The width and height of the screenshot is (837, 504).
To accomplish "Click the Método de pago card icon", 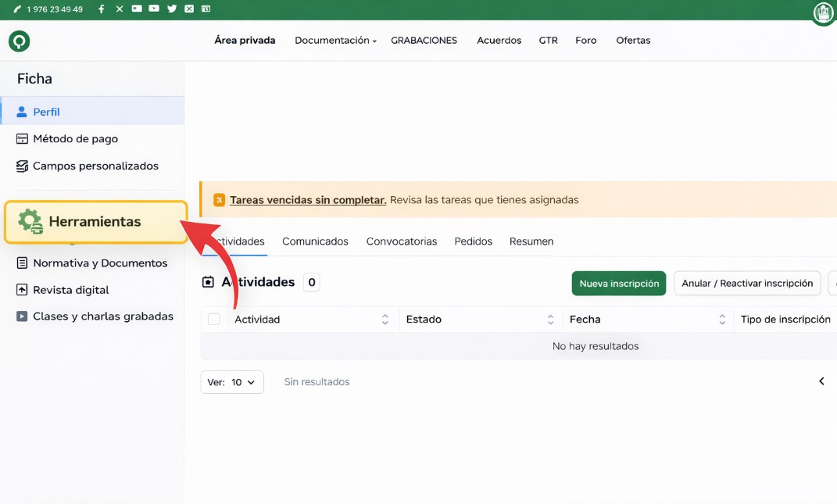I will click(x=22, y=139).
